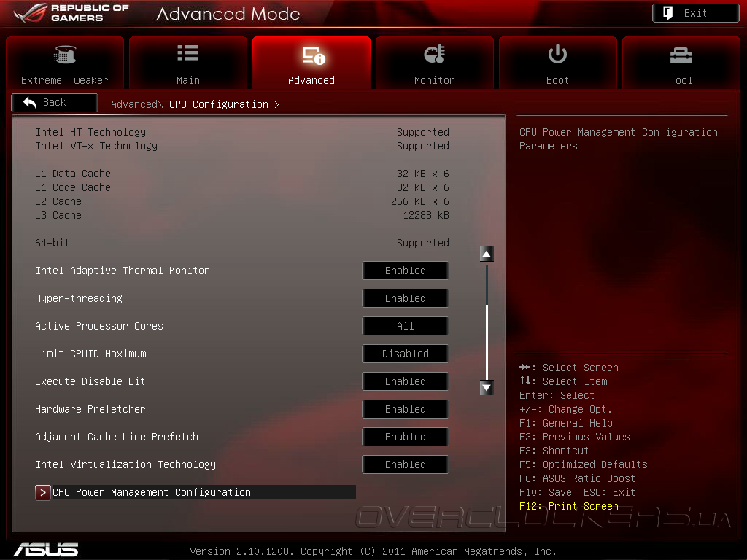Select the Hyper-threading label
This screenshot has width=747, height=560.
coord(79,298)
